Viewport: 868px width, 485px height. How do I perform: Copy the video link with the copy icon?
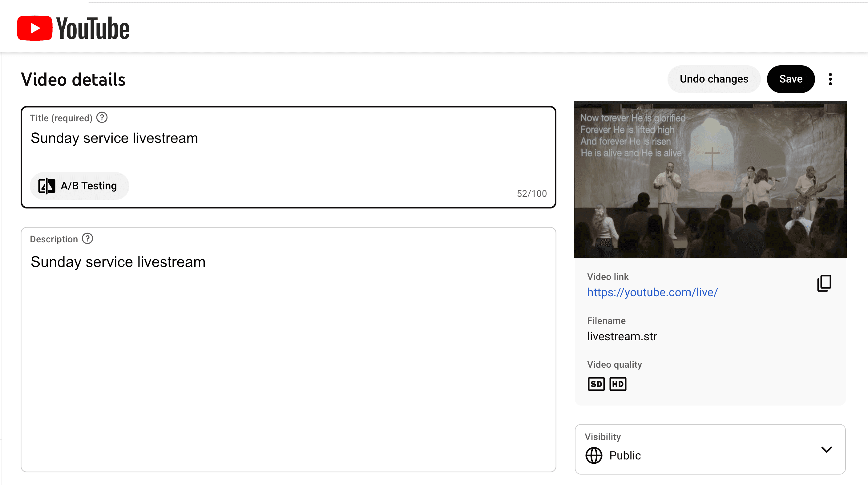pos(824,283)
